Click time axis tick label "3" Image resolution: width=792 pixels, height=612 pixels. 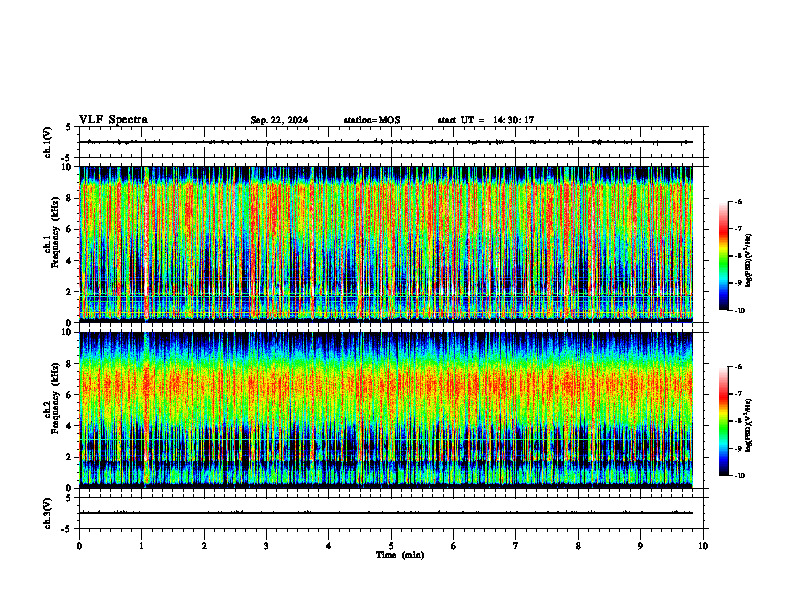click(x=266, y=546)
